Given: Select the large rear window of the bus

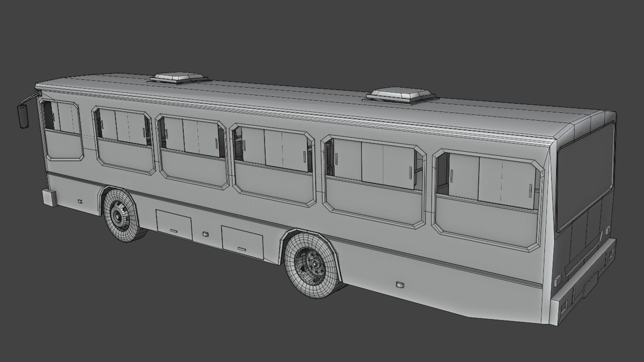Looking at the screenshot, I should tap(586, 177).
